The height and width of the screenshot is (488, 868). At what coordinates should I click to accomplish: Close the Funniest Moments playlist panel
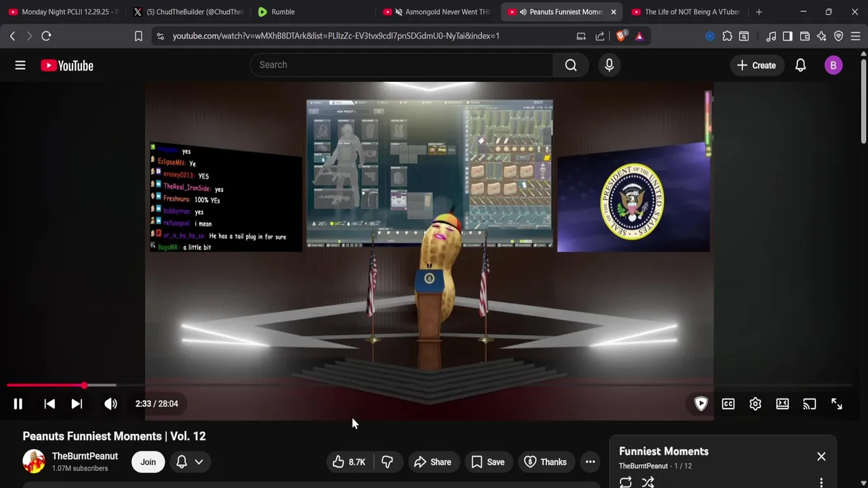coord(821,456)
